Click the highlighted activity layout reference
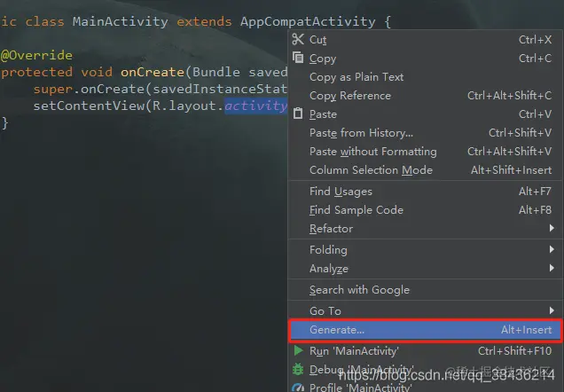The image size is (564, 392). tap(255, 106)
